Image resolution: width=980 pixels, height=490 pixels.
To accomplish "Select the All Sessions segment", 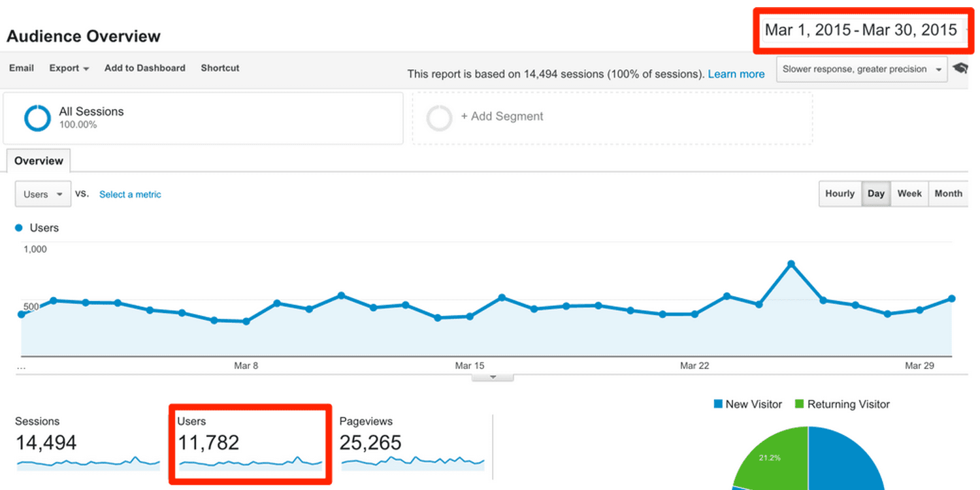I will (203, 118).
